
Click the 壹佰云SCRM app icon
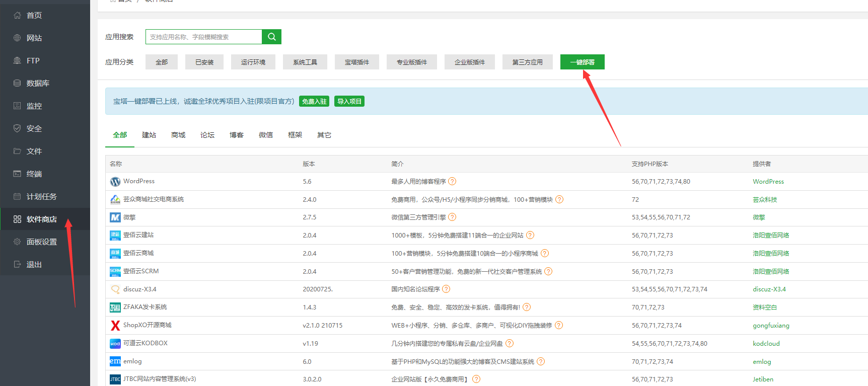point(115,272)
